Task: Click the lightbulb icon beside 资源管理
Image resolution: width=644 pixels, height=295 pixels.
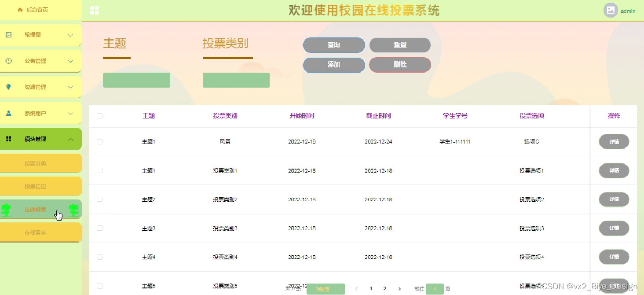Action: [x=9, y=87]
